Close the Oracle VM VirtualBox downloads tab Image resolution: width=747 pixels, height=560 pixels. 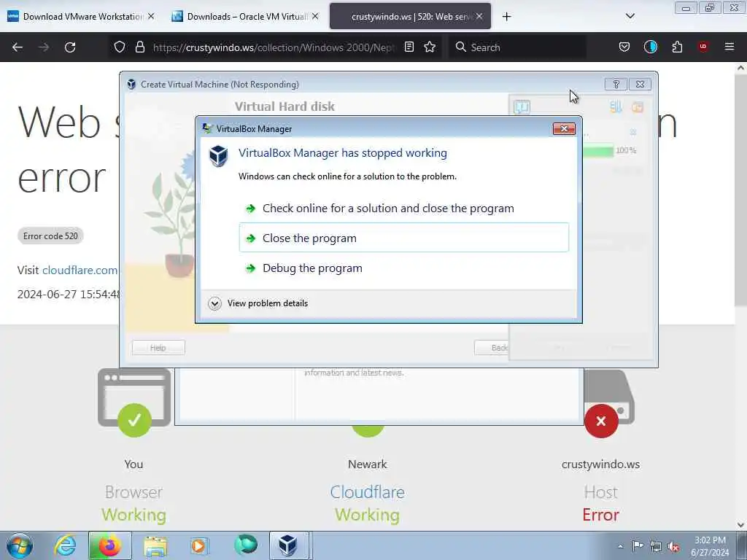pyautogui.click(x=315, y=17)
